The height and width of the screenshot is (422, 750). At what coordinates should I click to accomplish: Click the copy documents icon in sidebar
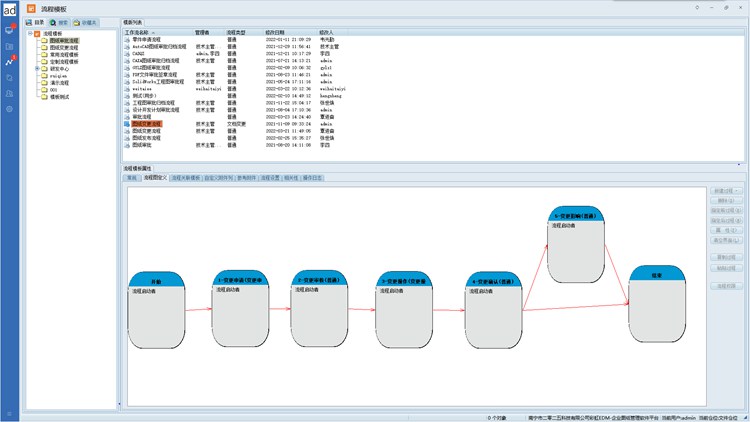[x=9, y=77]
